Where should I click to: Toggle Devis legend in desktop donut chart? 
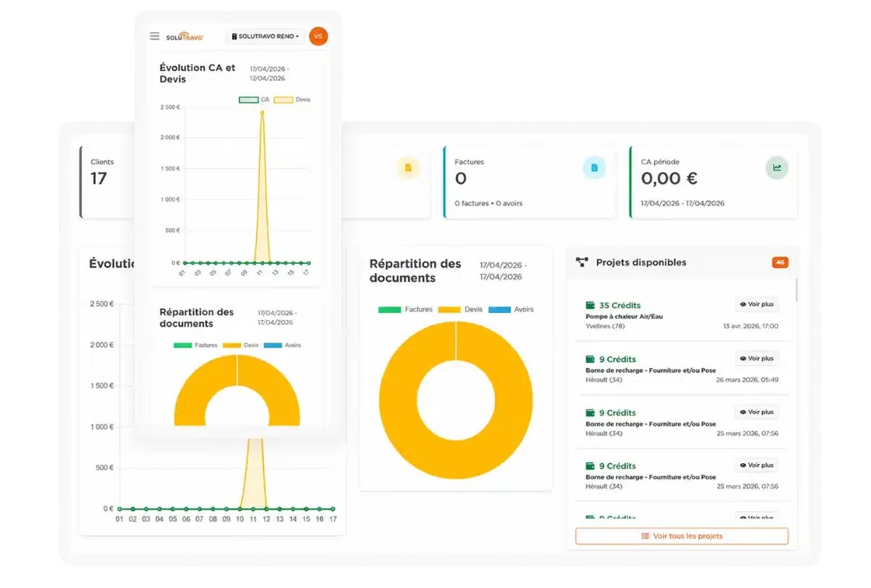pyautogui.click(x=461, y=309)
